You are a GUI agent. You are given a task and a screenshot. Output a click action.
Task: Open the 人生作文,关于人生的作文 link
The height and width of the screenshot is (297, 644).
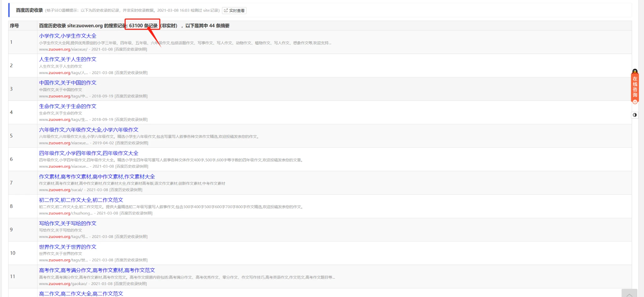(x=68, y=59)
